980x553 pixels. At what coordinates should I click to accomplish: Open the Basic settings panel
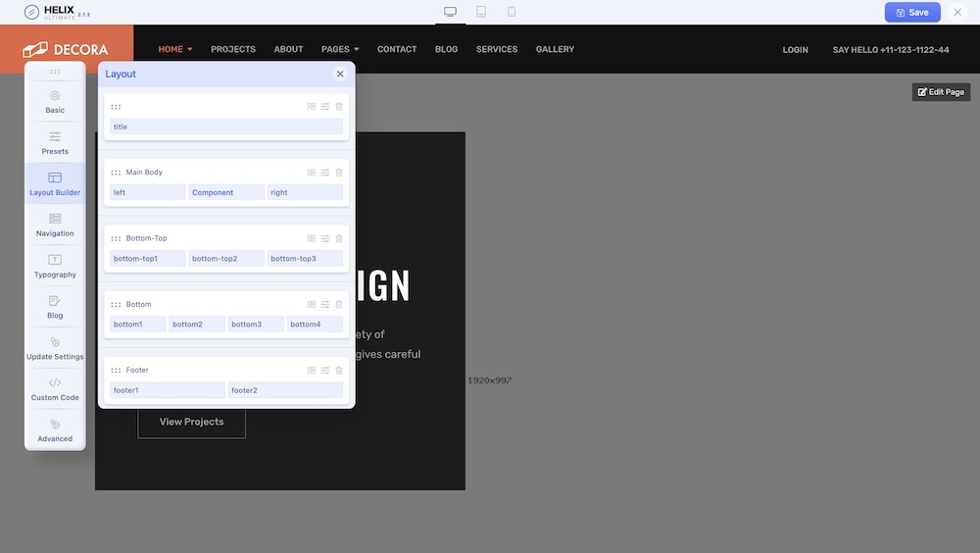pyautogui.click(x=55, y=102)
